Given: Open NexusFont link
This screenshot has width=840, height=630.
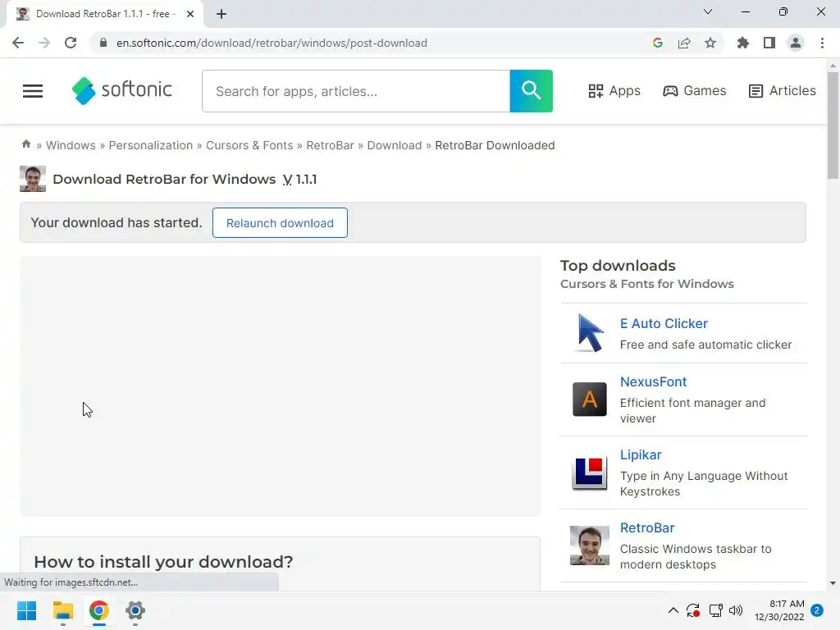Looking at the screenshot, I should coord(653,382).
